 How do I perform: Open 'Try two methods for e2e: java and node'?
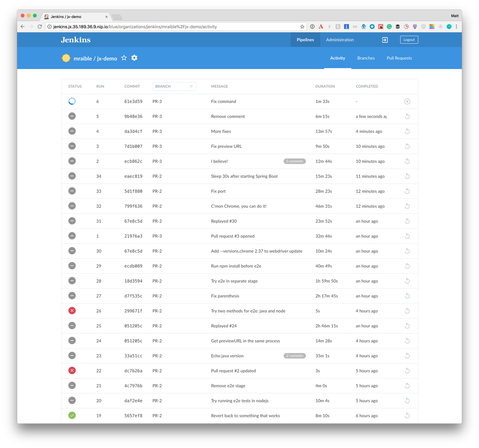pyautogui.click(x=239, y=311)
